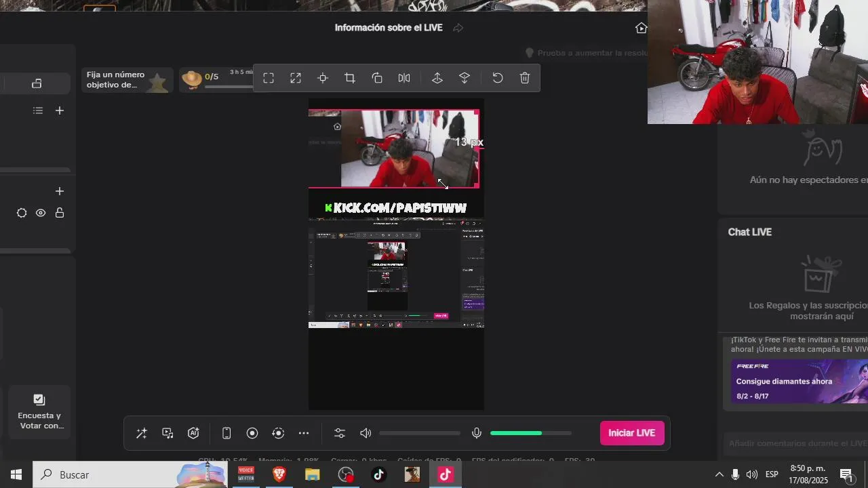
Task: Open File Explorer from the taskbar
Action: tap(312, 474)
